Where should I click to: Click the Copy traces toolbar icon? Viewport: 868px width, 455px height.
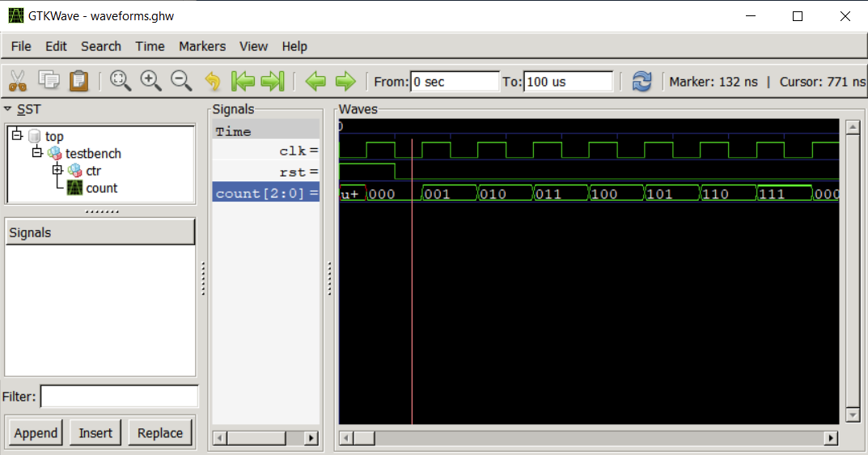[x=49, y=80]
